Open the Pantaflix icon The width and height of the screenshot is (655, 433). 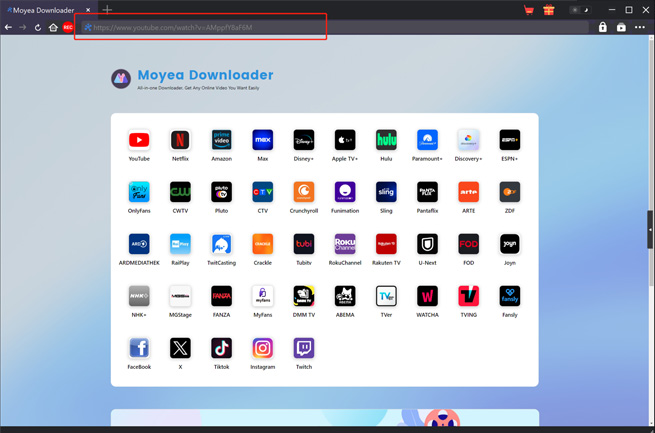(x=427, y=192)
